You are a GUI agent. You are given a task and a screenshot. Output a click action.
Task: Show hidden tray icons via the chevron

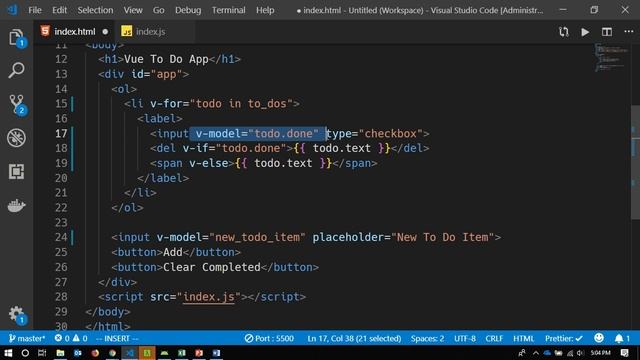coord(536,353)
